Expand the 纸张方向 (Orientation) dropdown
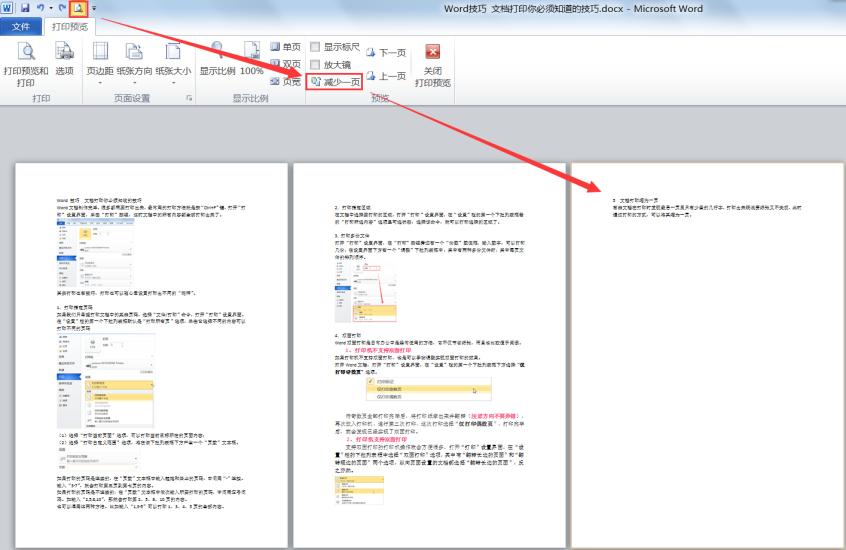 [136, 62]
